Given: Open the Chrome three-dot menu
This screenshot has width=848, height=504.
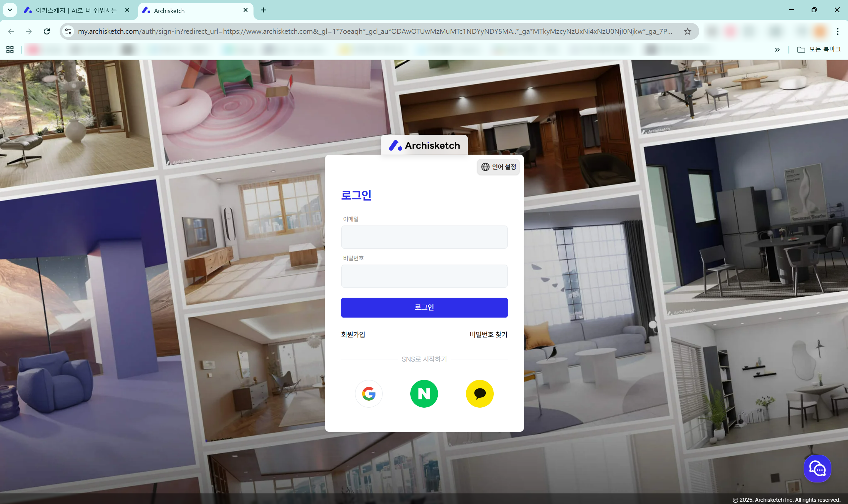Looking at the screenshot, I should 837,31.
